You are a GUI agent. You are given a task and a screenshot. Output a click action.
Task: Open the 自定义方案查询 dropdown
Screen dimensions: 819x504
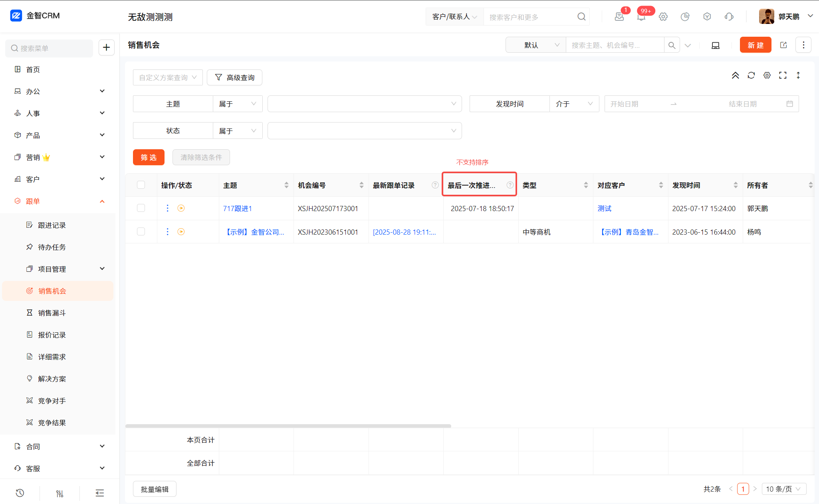click(168, 77)
